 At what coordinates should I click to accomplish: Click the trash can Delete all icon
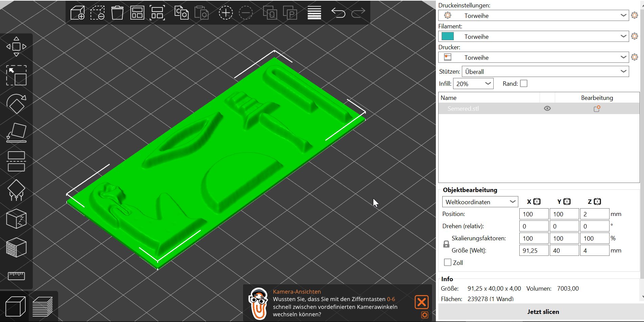click(x=117, y=13)
